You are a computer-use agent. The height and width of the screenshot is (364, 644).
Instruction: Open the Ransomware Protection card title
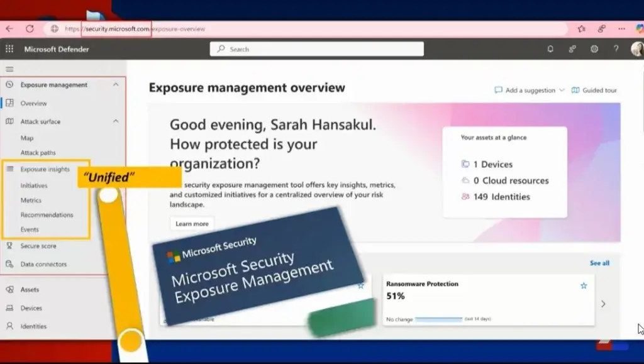coord(422,284)
